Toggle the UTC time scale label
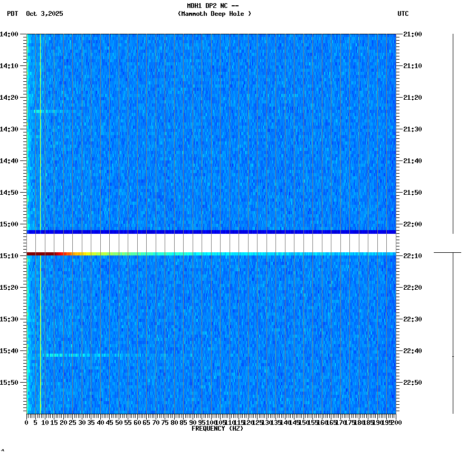This screenshot has height=456, width=476. [404, 14]
